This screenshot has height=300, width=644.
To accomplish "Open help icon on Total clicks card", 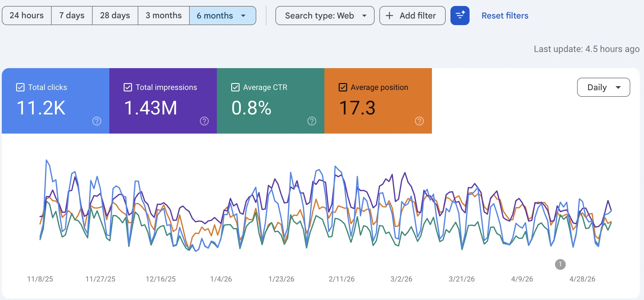I will [97, 121].
